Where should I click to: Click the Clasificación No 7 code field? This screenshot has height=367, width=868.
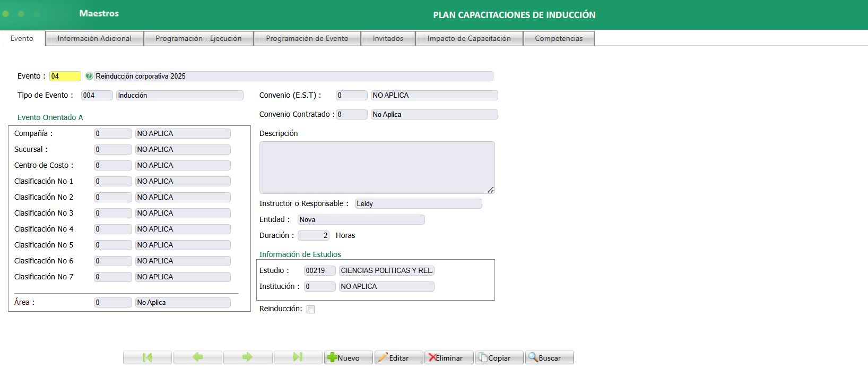[x=113, y=277]
